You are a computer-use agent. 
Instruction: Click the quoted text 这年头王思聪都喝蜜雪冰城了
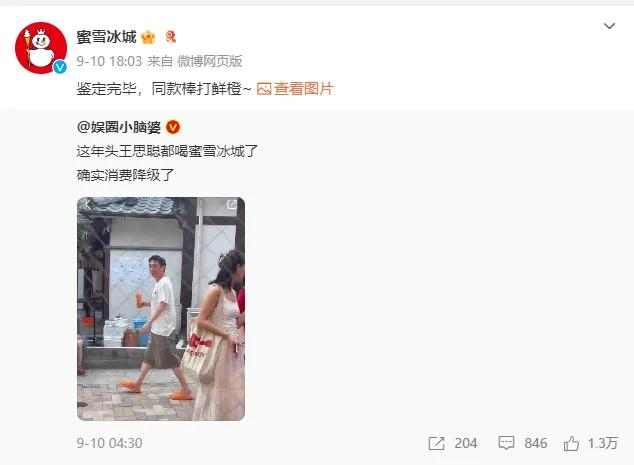point(167,151)
